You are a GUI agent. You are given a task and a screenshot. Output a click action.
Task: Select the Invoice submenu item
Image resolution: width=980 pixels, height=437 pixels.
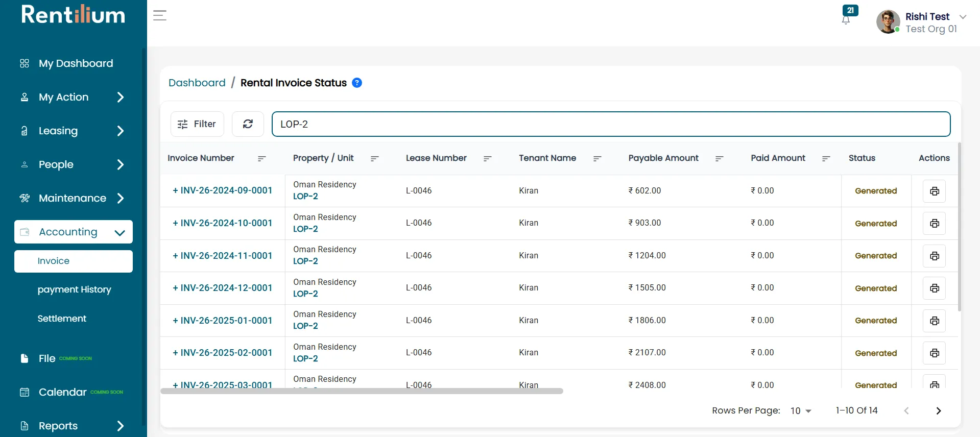[x=74, y=261]
